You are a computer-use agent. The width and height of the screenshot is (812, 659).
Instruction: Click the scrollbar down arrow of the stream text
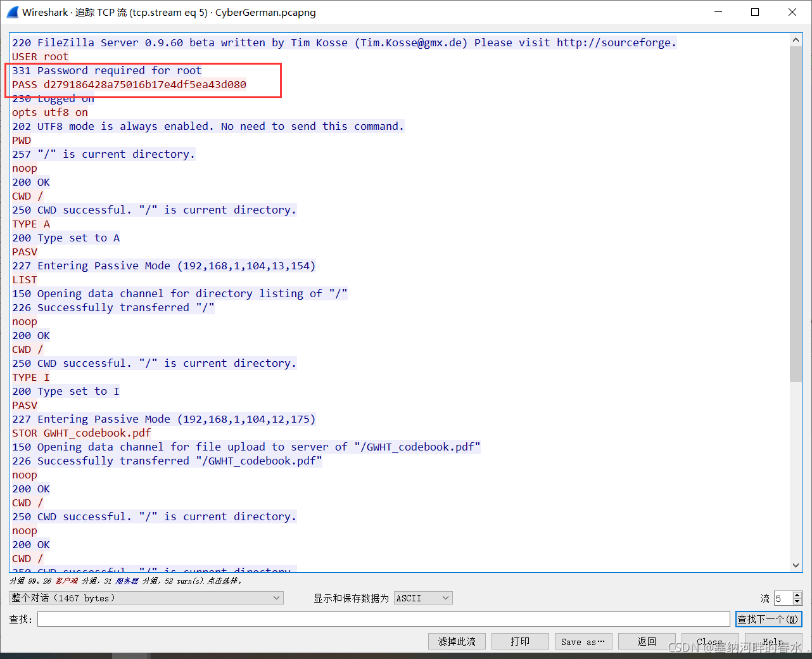796,565
